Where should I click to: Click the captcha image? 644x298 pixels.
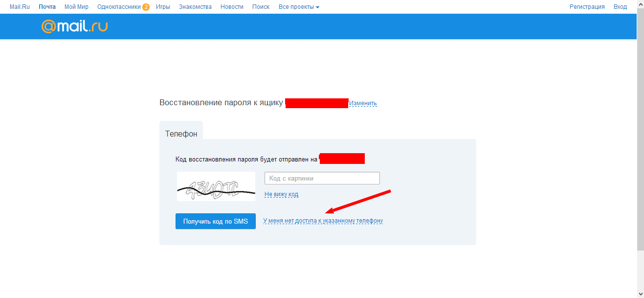tap(216, 186)
